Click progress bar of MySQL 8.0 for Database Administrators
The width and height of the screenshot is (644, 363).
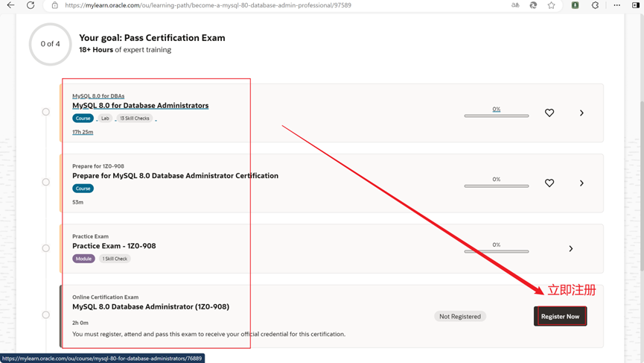click(x=497, y=116)
